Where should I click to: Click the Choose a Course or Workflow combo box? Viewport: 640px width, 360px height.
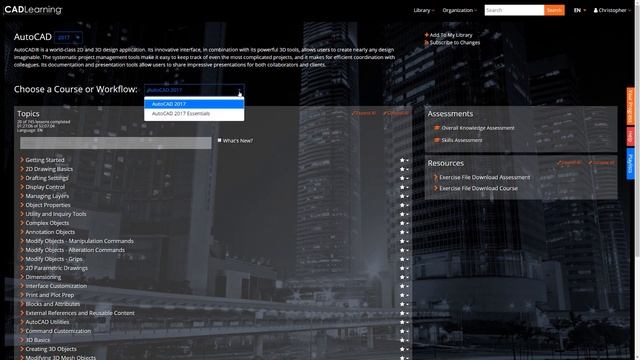194,90
